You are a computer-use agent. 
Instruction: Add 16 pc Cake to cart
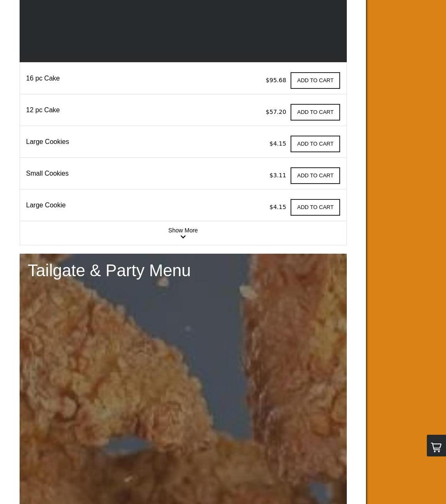315,80
